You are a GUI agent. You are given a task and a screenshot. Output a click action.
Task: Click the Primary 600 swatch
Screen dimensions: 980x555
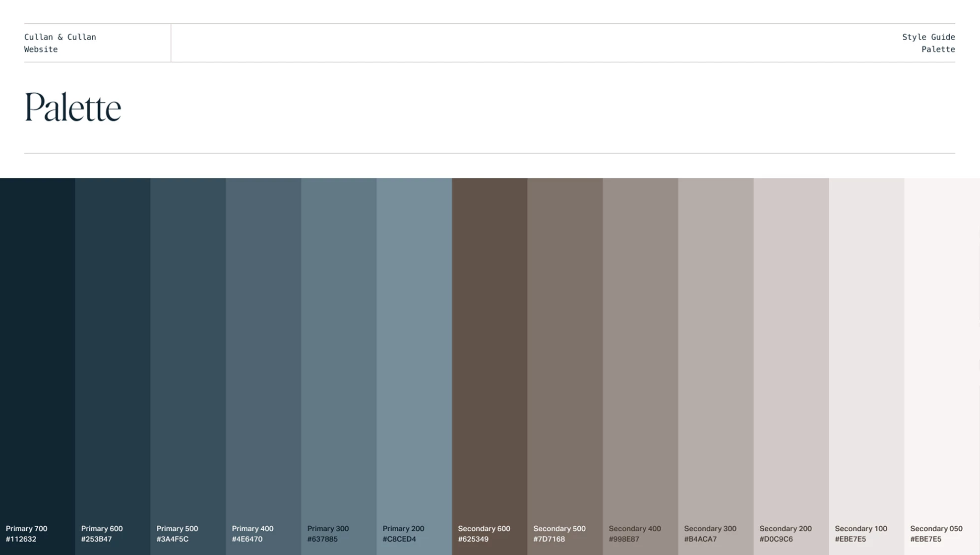click(x=113, y=347)
